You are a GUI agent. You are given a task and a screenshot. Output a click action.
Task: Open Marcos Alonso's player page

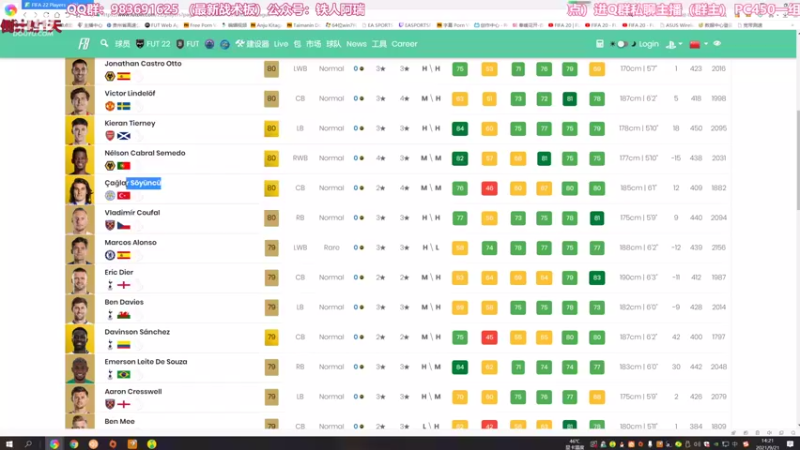(x=130, y=242)
